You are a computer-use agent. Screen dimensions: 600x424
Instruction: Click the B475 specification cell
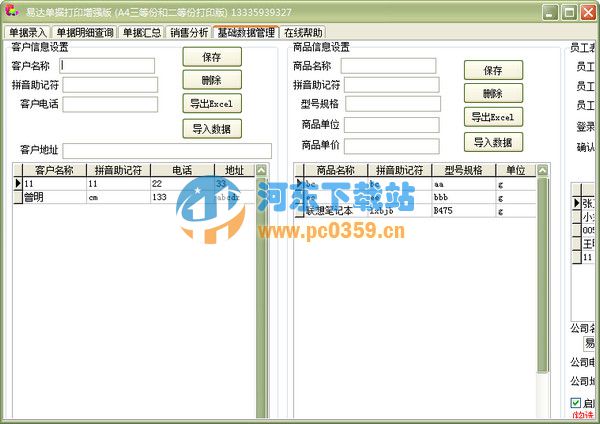[464, 211]
